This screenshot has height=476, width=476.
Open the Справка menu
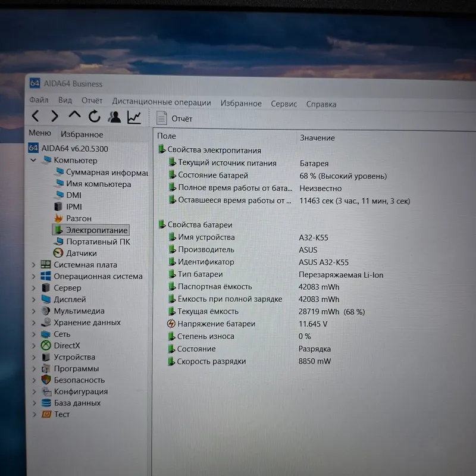321,104
